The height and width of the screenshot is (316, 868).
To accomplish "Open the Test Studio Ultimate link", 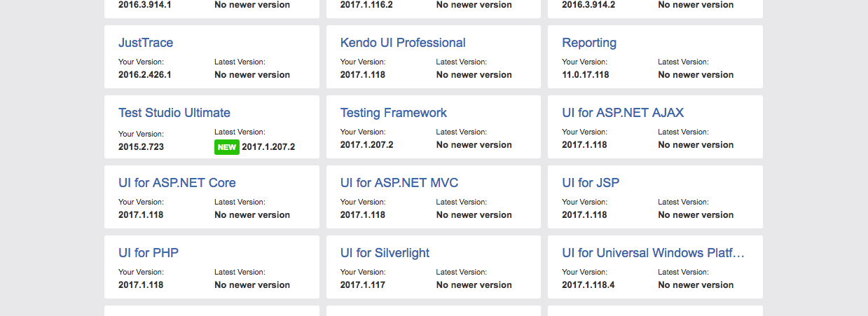I will click(174, 113).
